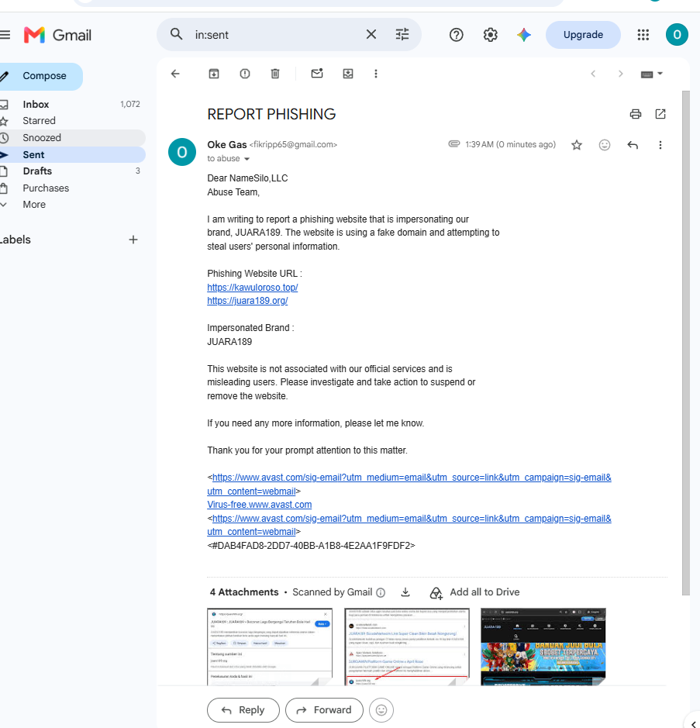Viewport: 700px width, 728px height.
Task: Go back to the Sent list
Action: (x=175, y=74)
